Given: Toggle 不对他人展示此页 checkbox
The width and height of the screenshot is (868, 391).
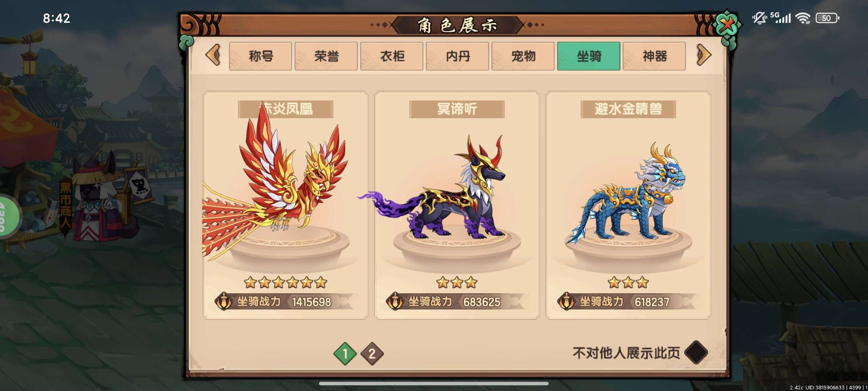Looking at the screenshot, I should [696, 353].
